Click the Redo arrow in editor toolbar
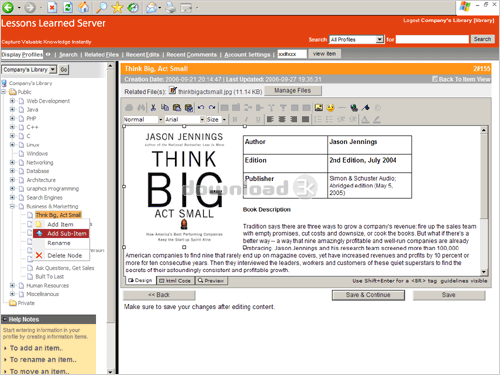Image resolution: width=500 pixels, height=375 pixels. [x=212, y=107]
